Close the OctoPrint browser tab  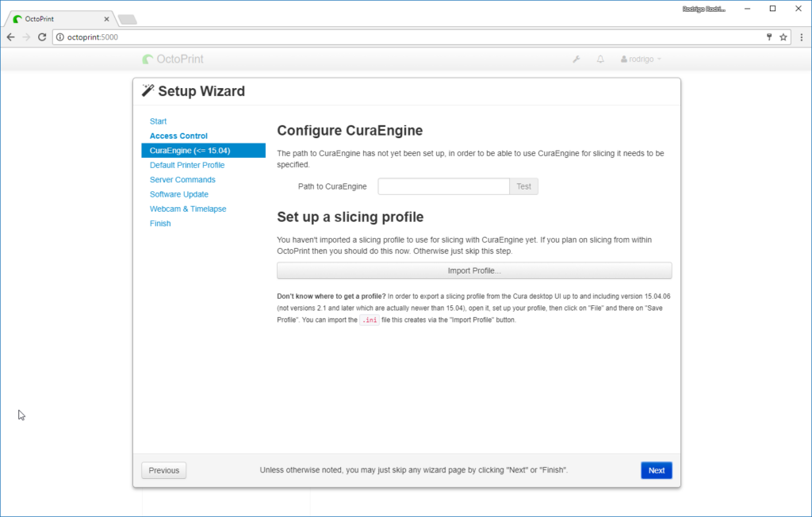click(x=106, y=19)
